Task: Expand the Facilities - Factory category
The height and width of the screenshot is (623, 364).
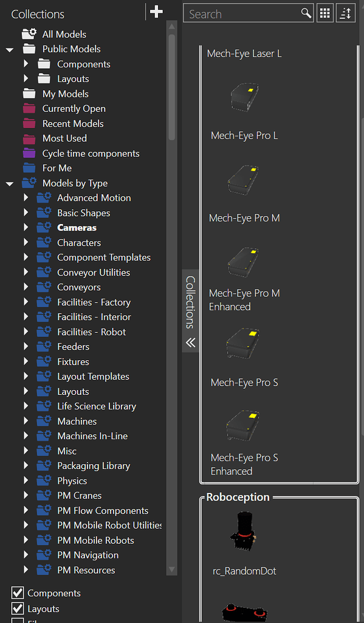Action: click(26, 302)
